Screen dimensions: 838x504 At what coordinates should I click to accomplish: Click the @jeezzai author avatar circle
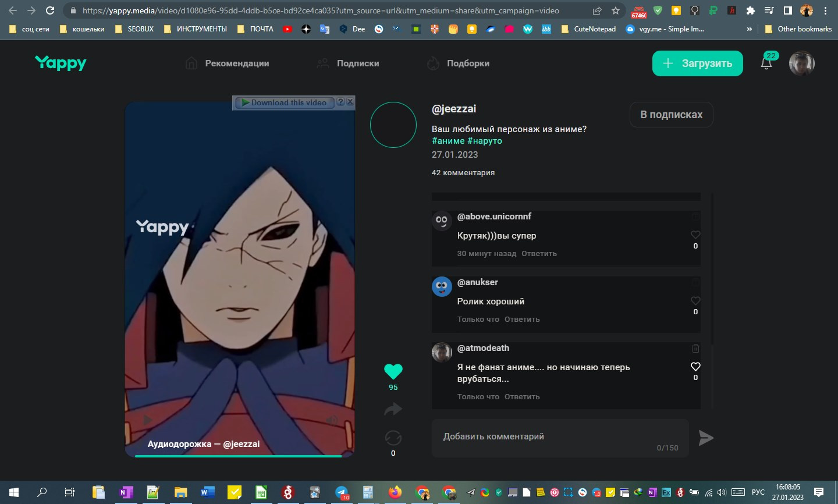point(393,125)
